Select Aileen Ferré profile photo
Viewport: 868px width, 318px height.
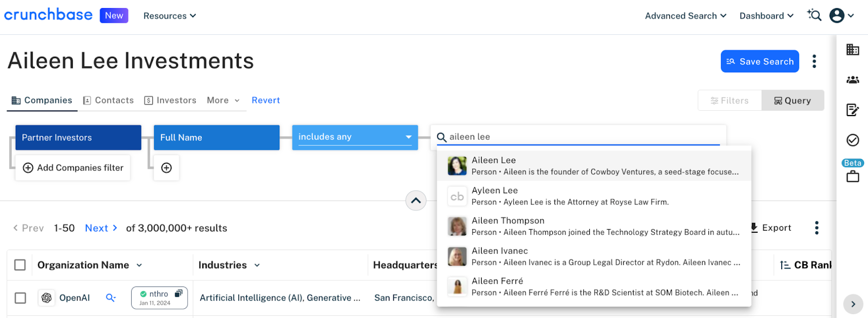tap(457, 287)
